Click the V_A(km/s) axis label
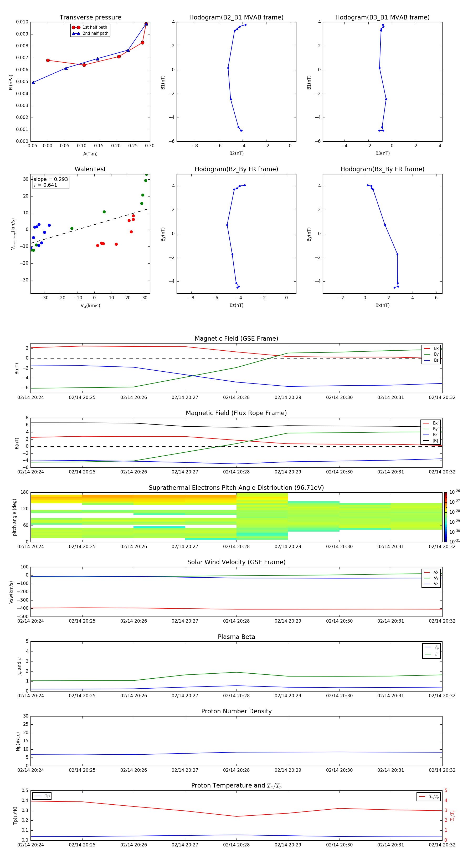The image size is (473, 868). (90, 306)
